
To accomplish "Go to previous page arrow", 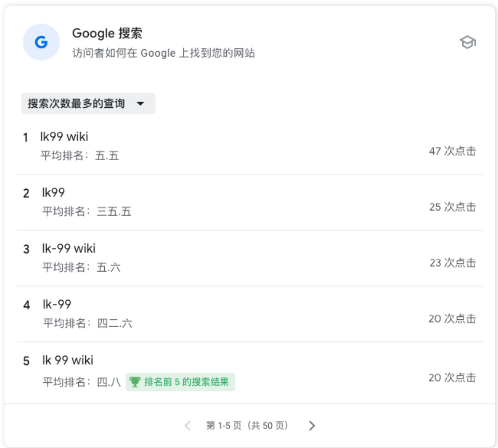I will tap(188, 426).
